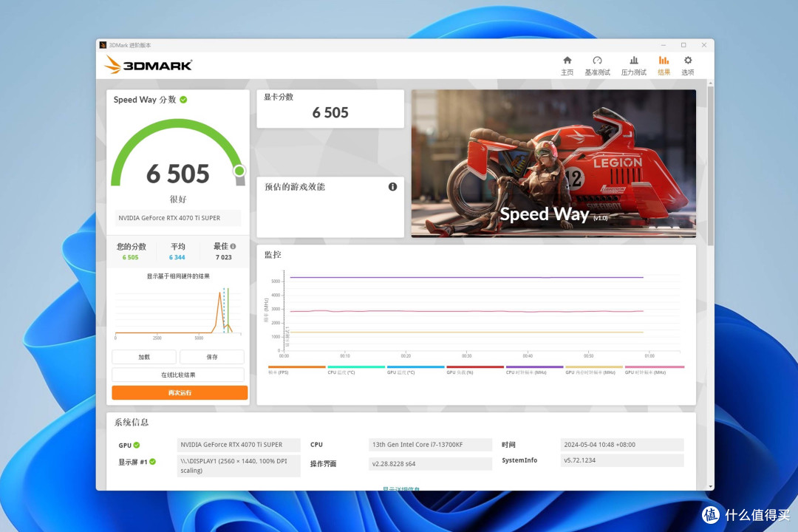Image resolution: width=798 pixels, height=532 pixels.
Task: Minimize the 3DMark window
Action: [x=663, y=45]
